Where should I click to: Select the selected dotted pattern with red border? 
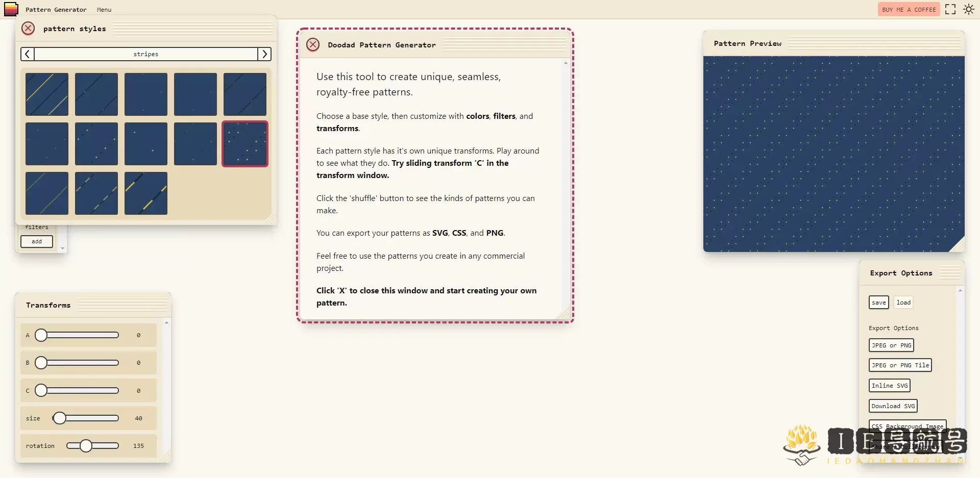(245, 144)
